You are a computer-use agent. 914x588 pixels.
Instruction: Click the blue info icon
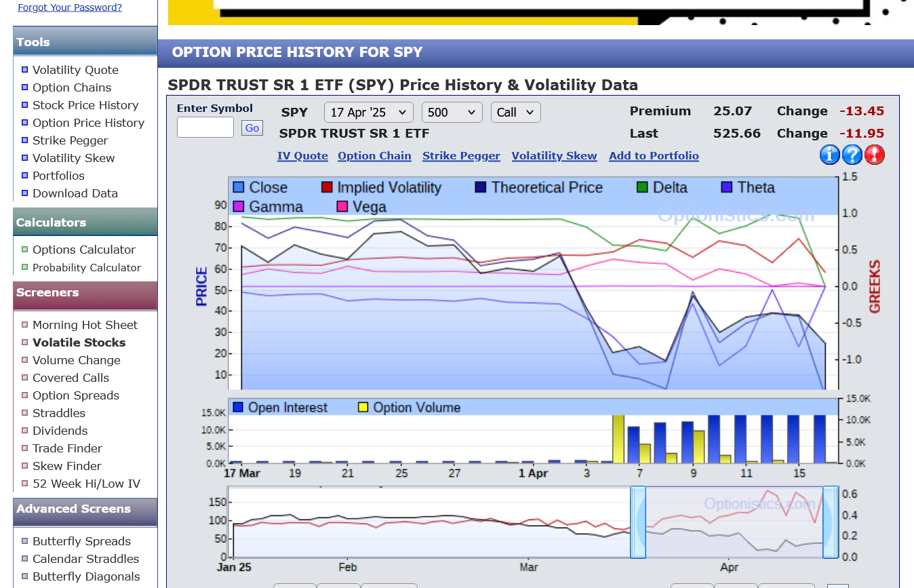click(x=830, y=155)
